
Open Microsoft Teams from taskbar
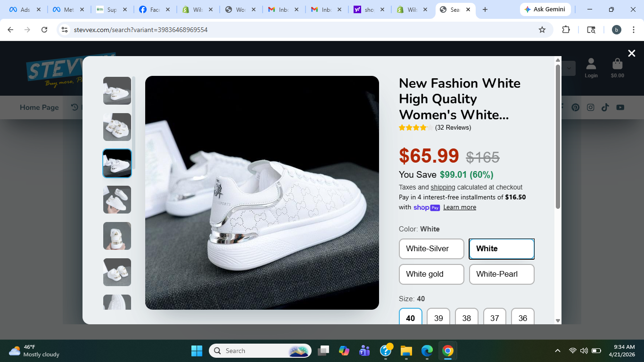click(x=364, y=351)
